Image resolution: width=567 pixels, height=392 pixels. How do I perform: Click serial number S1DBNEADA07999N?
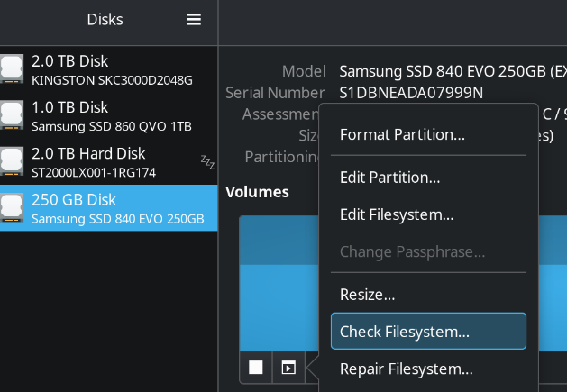(411, 93)
